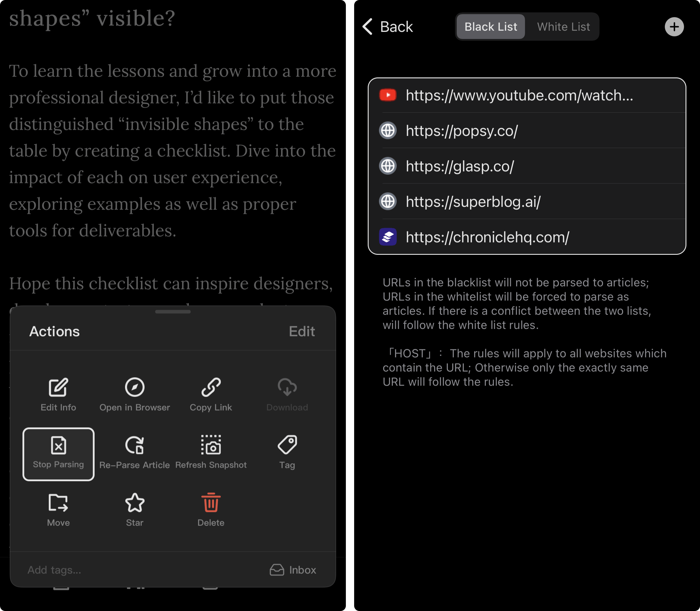Open article in browser compass icon
Screen dimensions: 700x611
click(x=135, y=387)
